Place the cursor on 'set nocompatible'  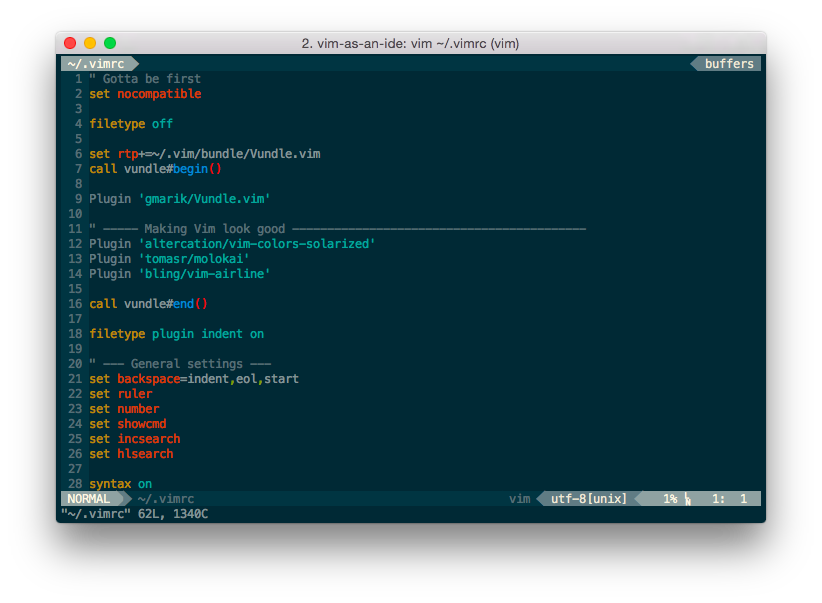[145, 94]
